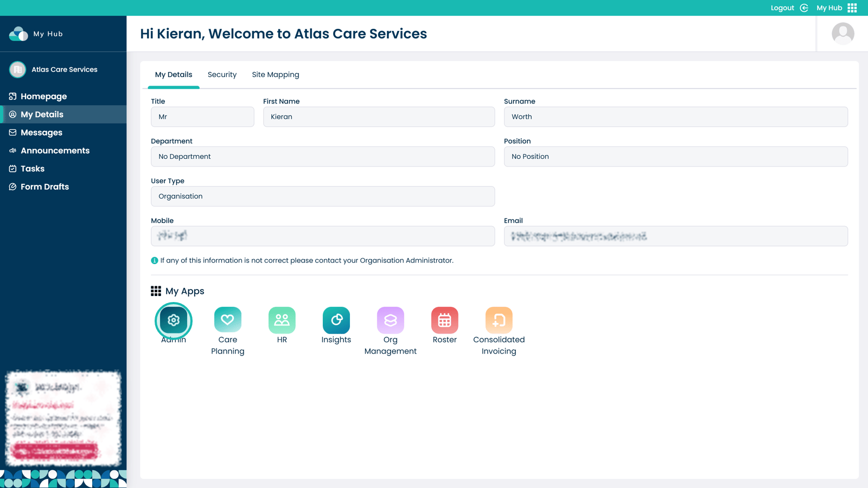Open the Admin app icon
Viewport: 868px width, 488px height.
[x=174, y=320]
